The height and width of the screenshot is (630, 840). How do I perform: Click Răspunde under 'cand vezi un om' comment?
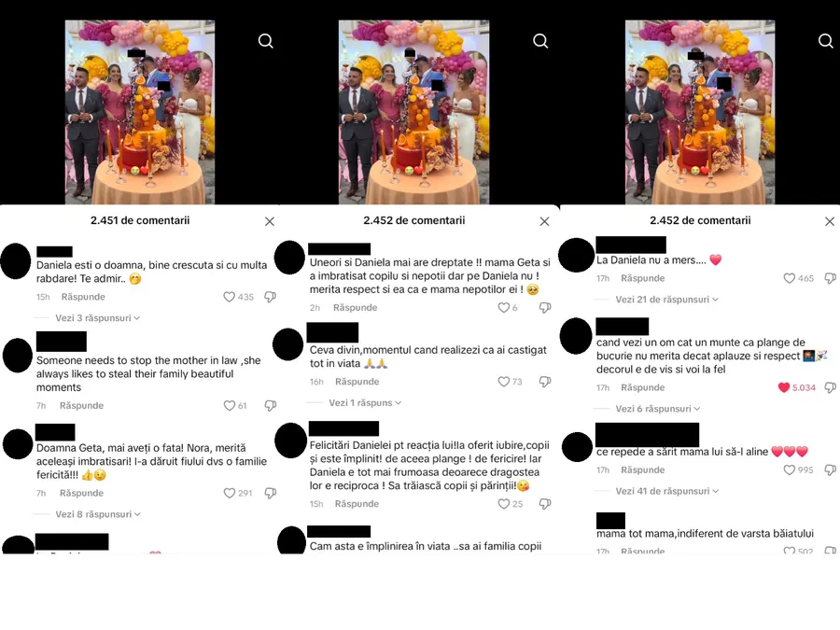click(x=643, y=387)
